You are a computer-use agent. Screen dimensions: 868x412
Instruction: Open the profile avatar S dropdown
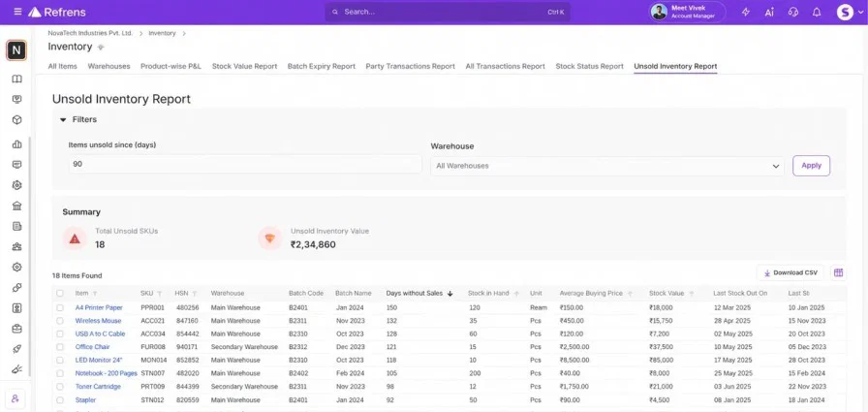[x=850, y=12]
